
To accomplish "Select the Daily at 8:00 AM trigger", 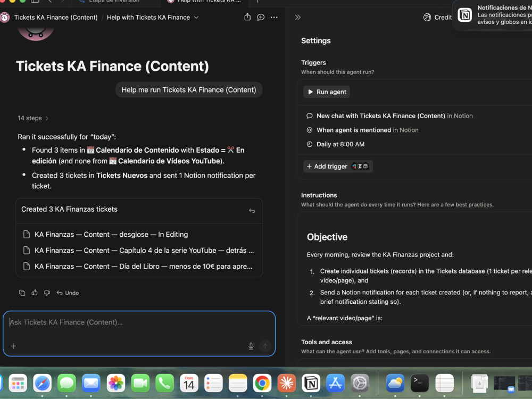I will point(336,144).
